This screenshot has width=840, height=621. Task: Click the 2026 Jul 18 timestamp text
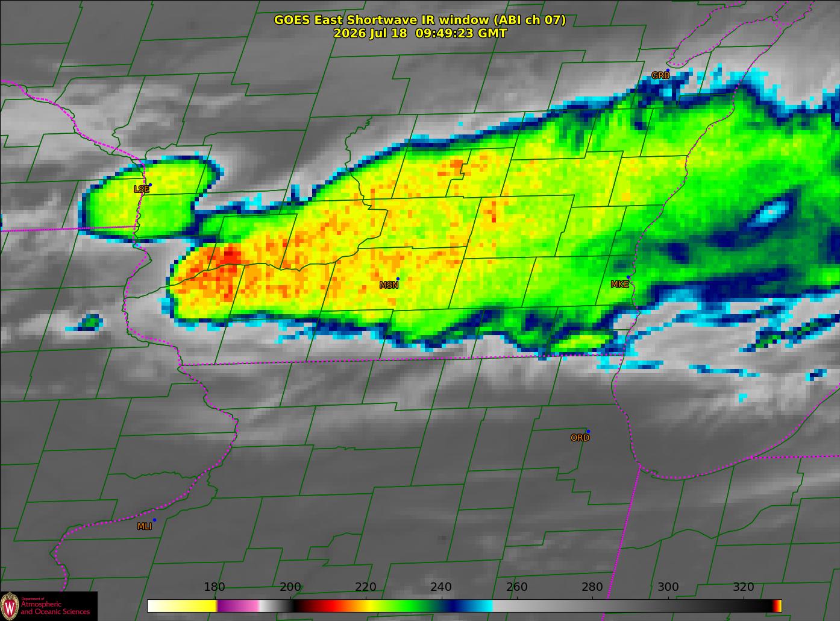click(420, 33)
